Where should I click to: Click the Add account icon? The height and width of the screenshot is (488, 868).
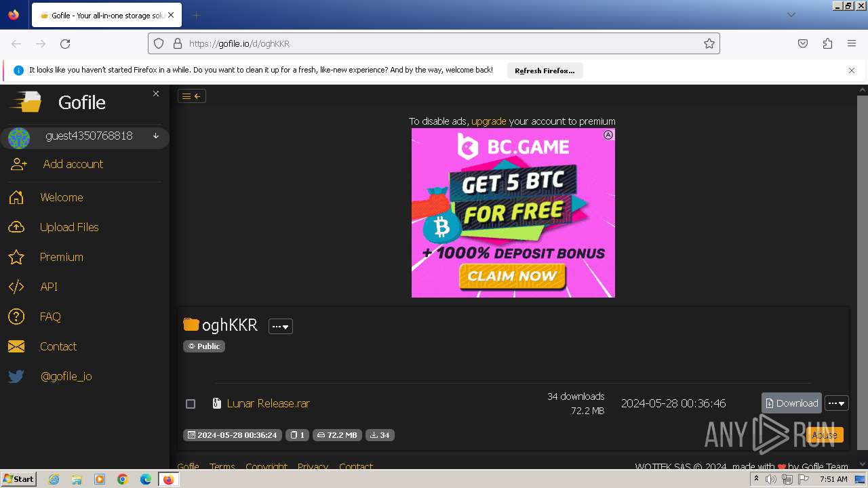tap(19, 164)
